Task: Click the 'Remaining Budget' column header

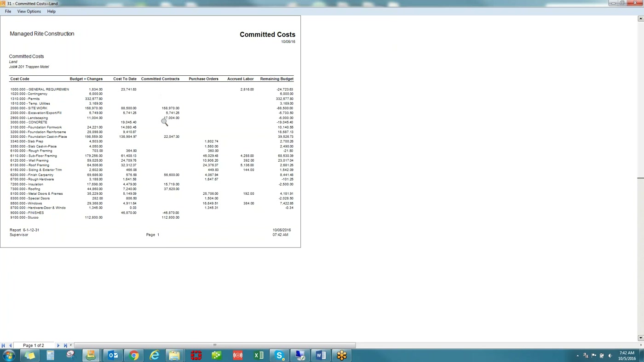Action: (276, 79)
